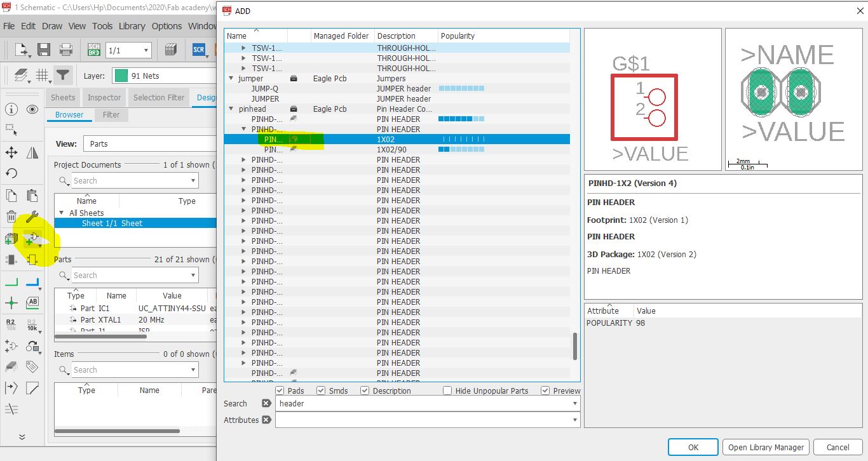Open the sheet 1/1 dropdown
Viewport: 868px width, 461px height.
point(146,50)
